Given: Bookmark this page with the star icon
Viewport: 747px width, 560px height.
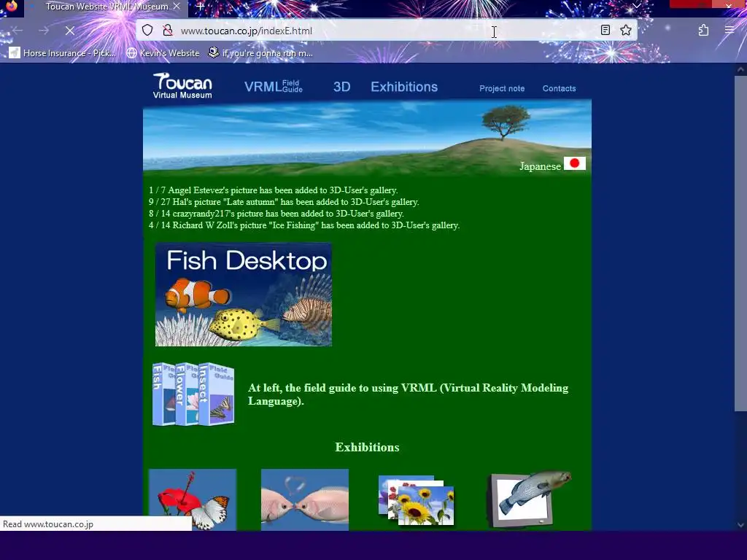Looking at the screenshot, I should [626, 31].
